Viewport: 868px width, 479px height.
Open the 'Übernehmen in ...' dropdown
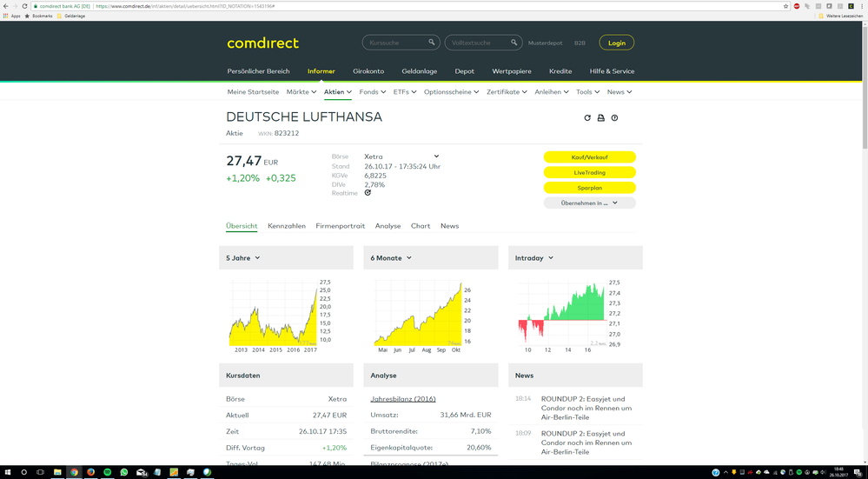point(589,203)
